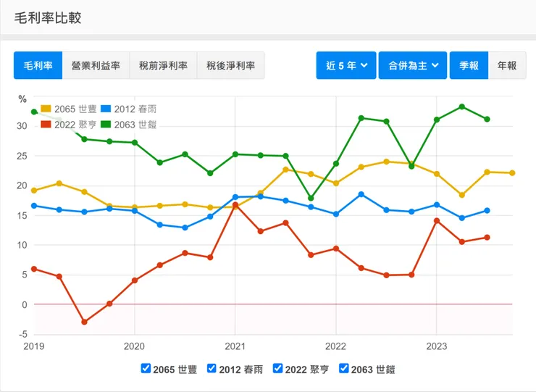
Task: Toggle the 2065 世豐 checkbox
Action: 146,368
